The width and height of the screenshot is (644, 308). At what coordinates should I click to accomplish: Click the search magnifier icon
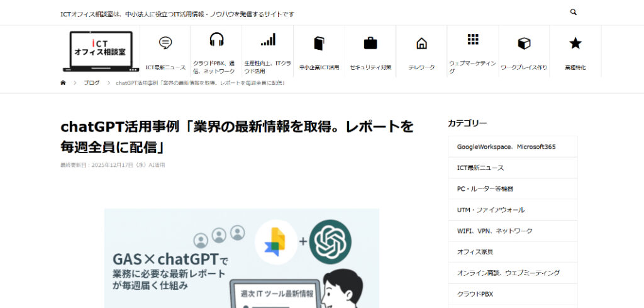click(x=573, y=12)
